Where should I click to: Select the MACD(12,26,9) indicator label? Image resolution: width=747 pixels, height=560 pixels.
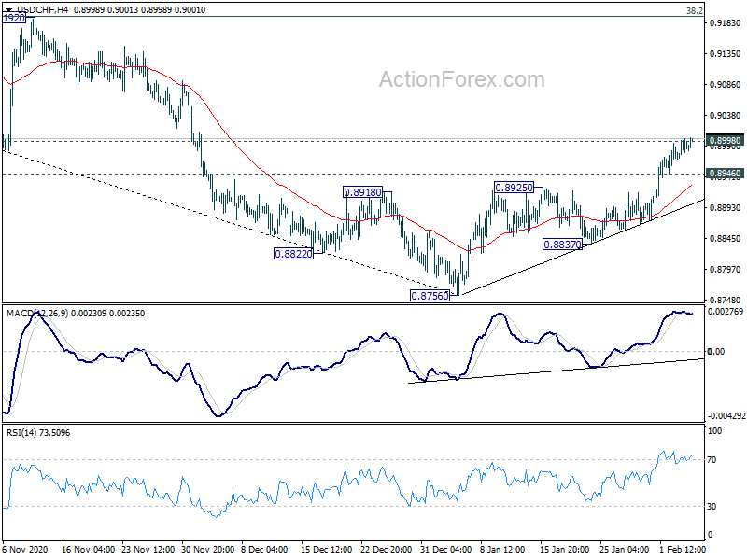(37, 314)
